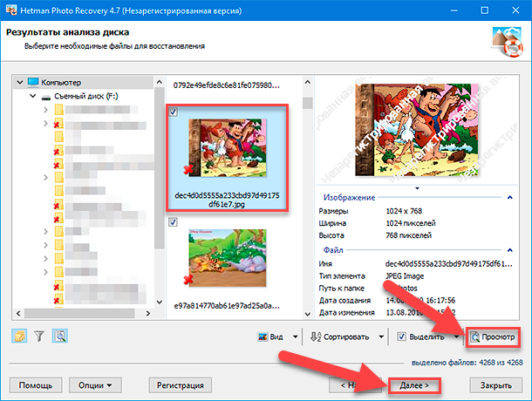Click the 768 пикселей height value
This screenshot has width=532, height=401.
coord(409,235)
